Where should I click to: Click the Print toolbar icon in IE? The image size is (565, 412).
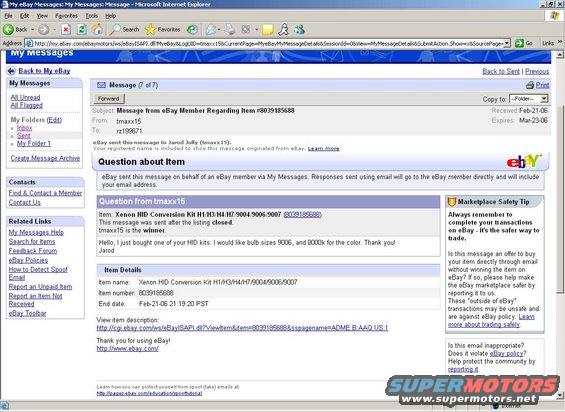point(230,30)
